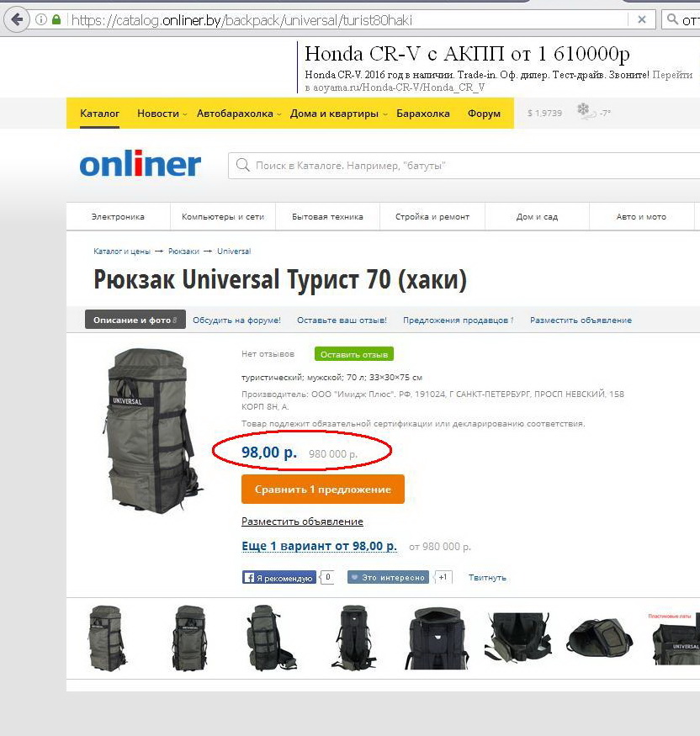The height and width of the screenshot is (736, 700).
Task: Click 'Рюкзаки' breadcrumb link
Action: click(183, 252)
